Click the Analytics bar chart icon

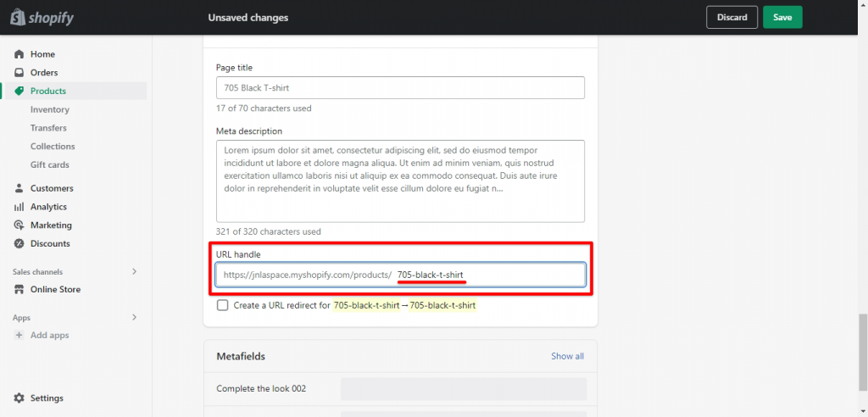19,207
